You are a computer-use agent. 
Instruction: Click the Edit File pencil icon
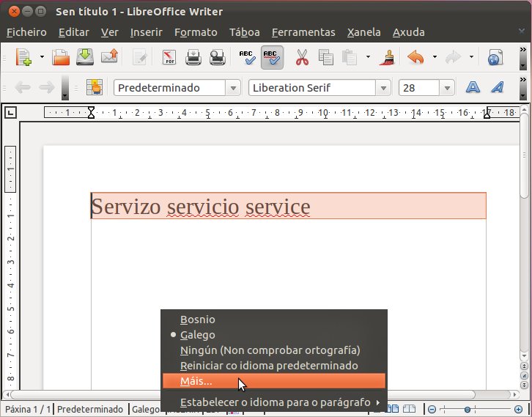[139, 57]
